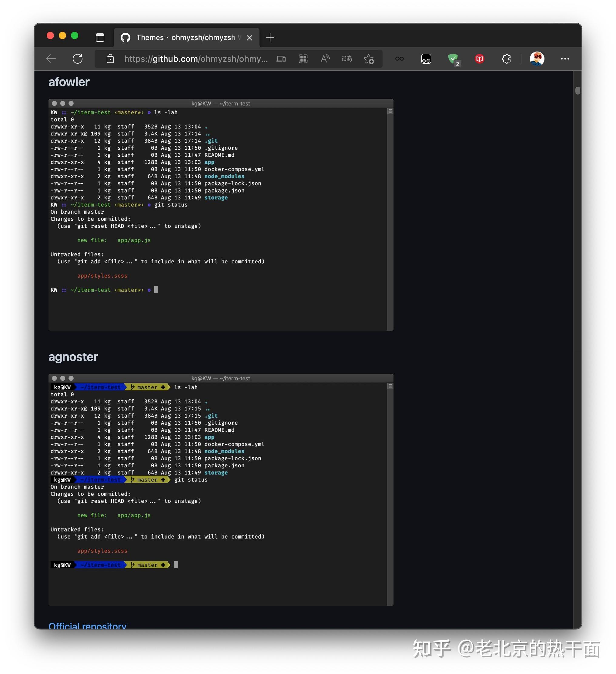Image resolution: width=616 pixels, height=674 pixels.
Task: Click the infinity extension icon
Action: coord(399,59)
